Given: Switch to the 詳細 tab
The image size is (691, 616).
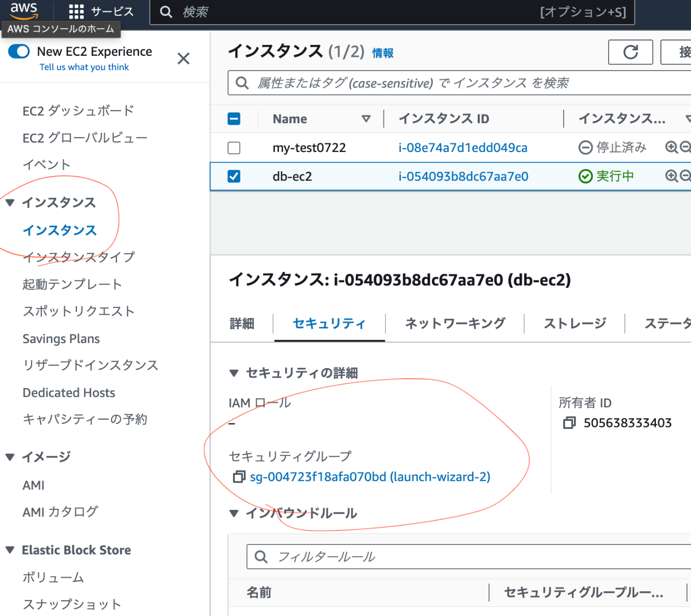Looking at the screenshot, I should pos(242,324).
